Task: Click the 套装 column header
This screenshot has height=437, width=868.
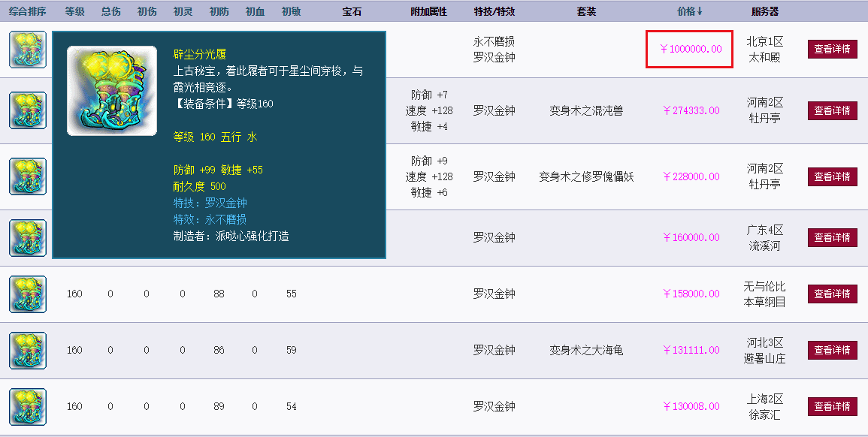Action: (x=586, y=11)
